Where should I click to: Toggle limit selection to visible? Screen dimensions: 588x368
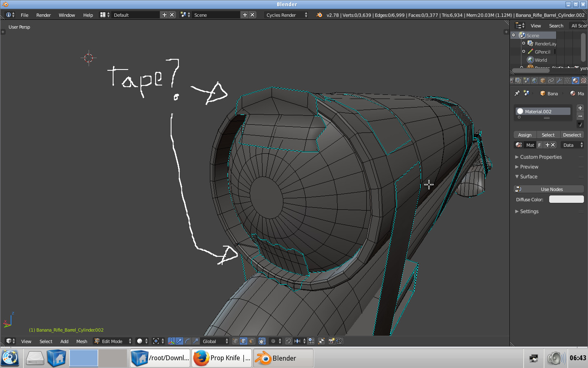[262, 341]
